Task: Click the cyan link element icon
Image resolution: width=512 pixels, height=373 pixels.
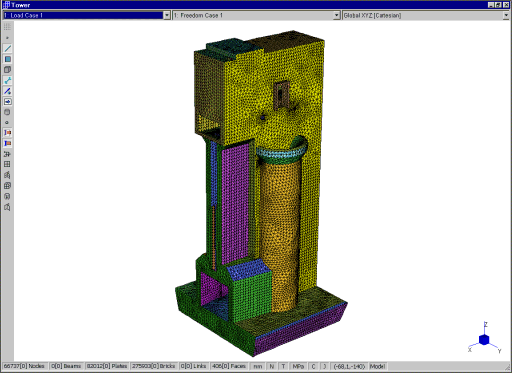Action: 7,80
